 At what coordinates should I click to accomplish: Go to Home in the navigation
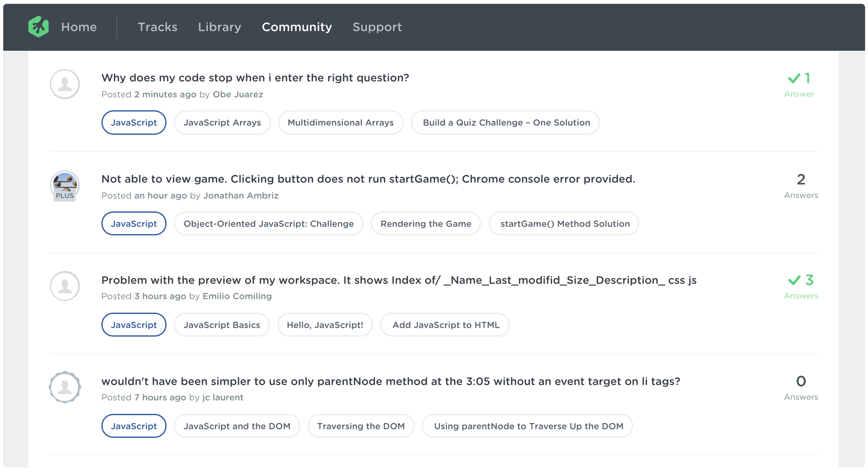[x=79, y=27]
